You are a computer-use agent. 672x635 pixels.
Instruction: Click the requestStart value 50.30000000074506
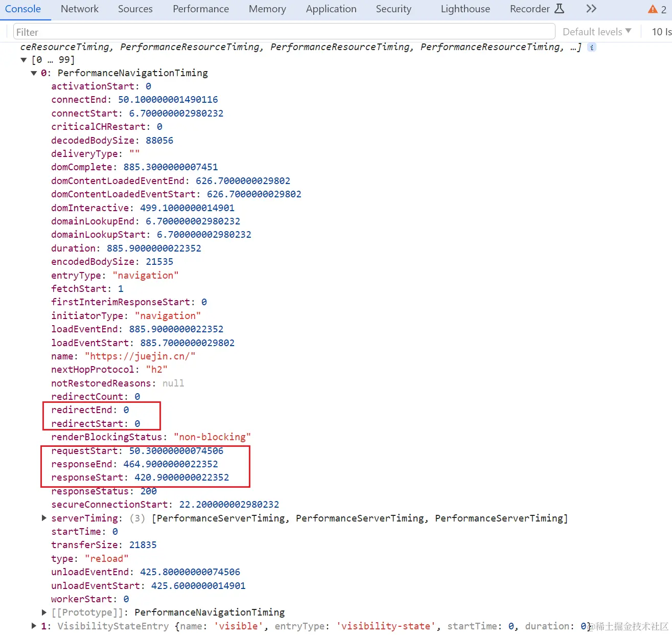coord(176,451)
